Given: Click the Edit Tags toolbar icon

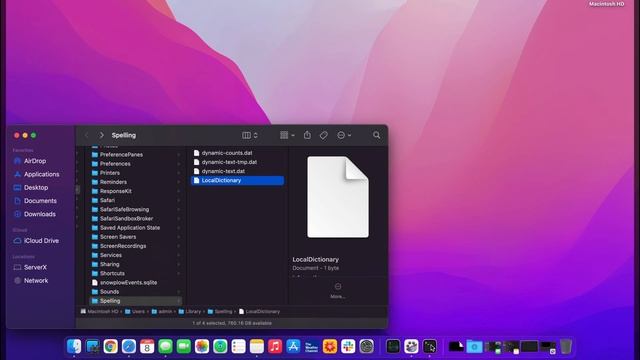Looking at the screenshot, I should [324, 135].
